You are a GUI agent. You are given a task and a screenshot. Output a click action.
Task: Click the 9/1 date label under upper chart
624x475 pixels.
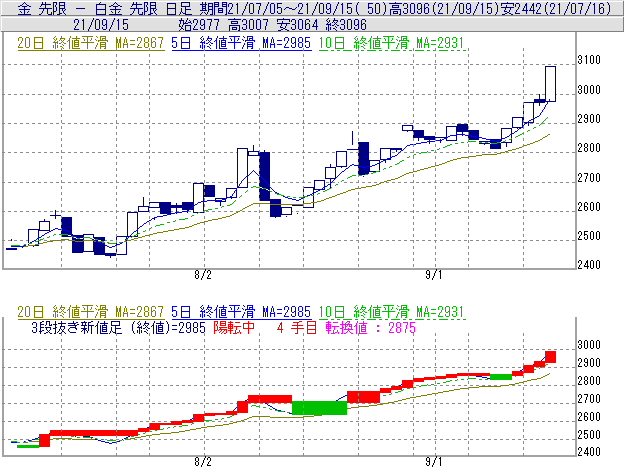pos(433,275)
